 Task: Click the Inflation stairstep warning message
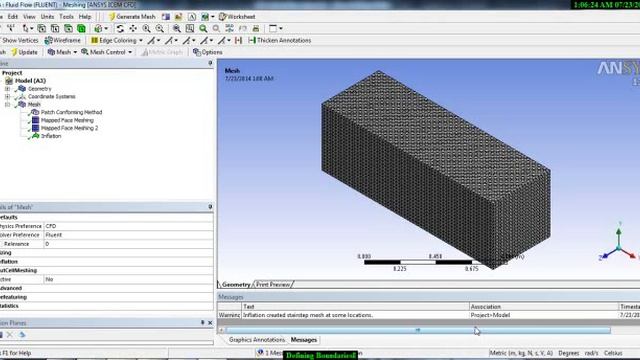[307, 315]
